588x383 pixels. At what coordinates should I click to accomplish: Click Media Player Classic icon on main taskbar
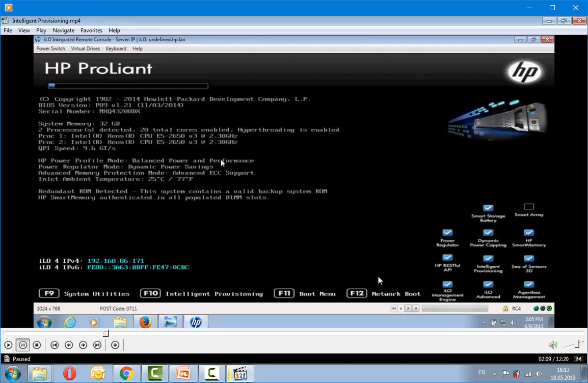[x=240, y=374]
